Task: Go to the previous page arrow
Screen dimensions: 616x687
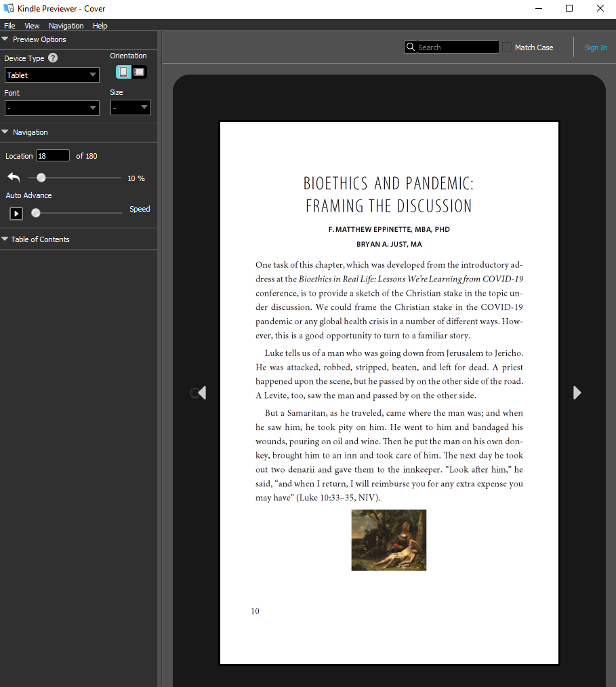Action: tap(201, 393)
